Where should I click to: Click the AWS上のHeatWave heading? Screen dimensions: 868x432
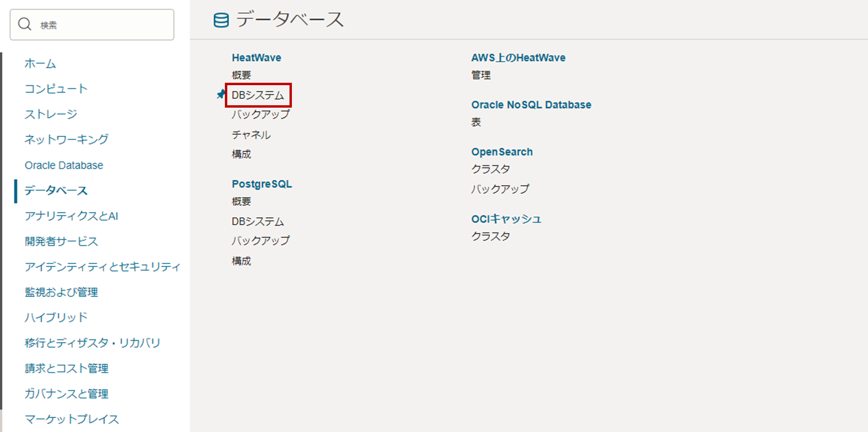pos(518,57)
